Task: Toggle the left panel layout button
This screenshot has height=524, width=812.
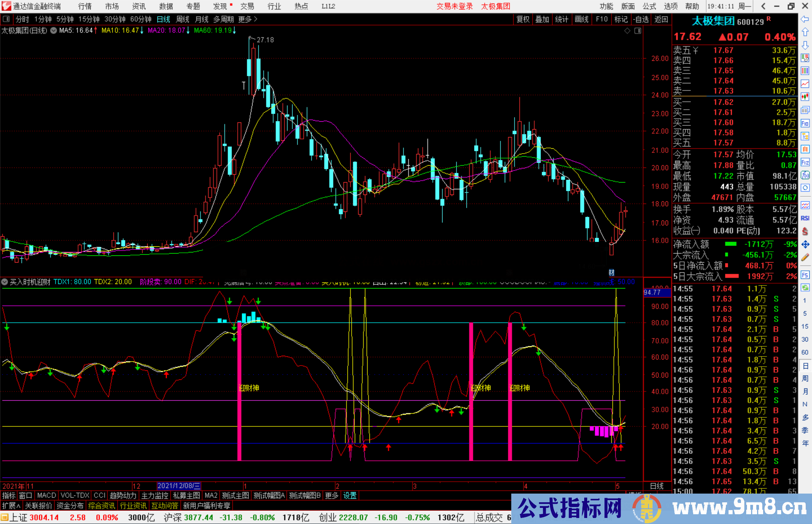Action: point(6,19)
